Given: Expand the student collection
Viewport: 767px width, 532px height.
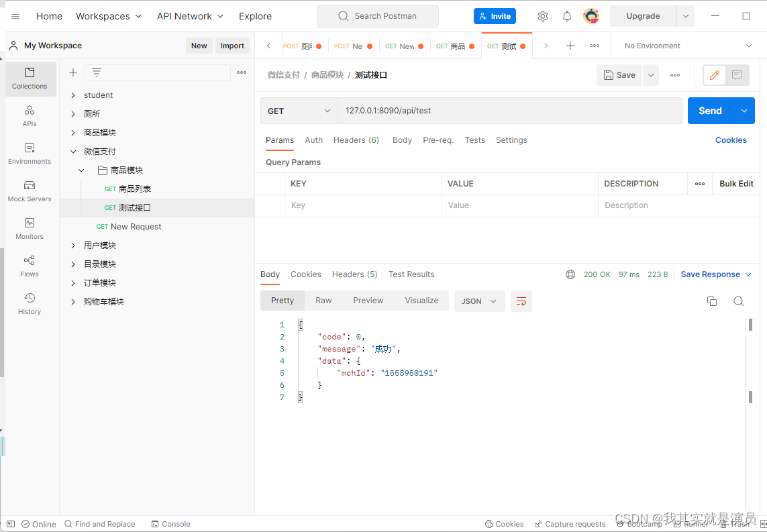Looking at the screenshot, I should click(x=73, y=95).
